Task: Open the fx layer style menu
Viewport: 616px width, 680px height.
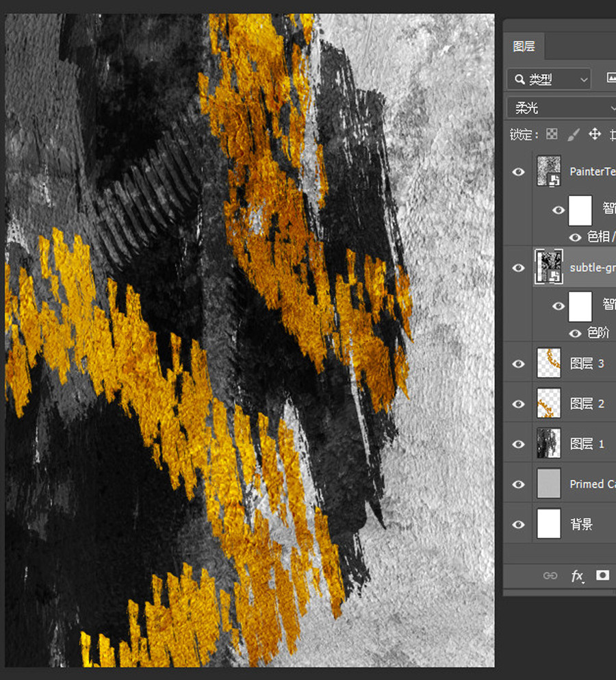Action: pyautogui.click(x=577, y=576)
